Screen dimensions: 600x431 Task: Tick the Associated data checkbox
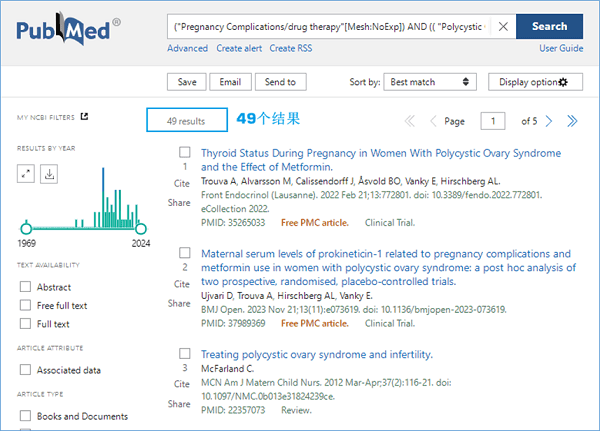point(25,370)
